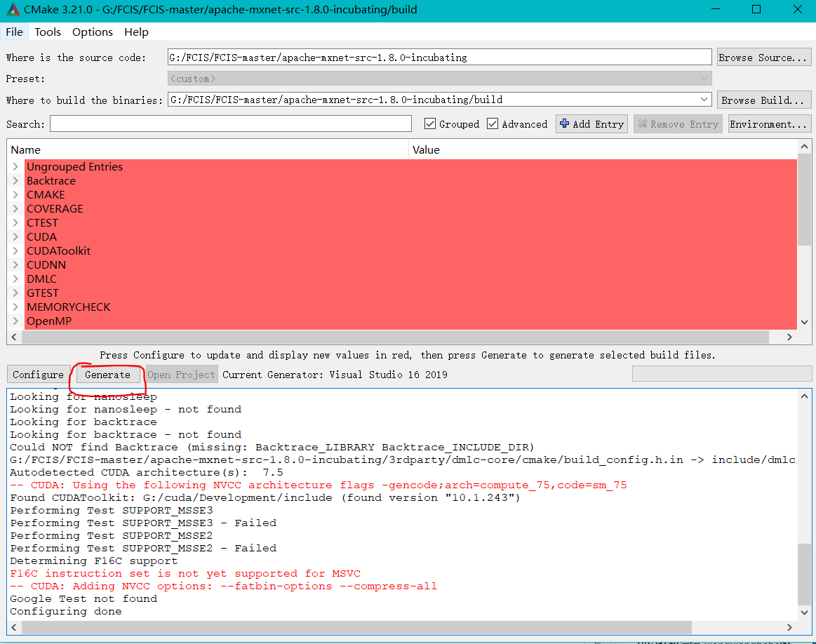Expand the CUDAToolkit group
Viewport: 816px width, 644px height.
tap(15, 250)
